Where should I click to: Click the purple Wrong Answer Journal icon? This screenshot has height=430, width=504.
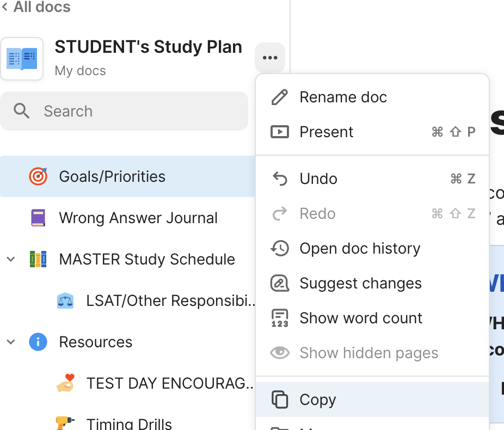(38, 218)
